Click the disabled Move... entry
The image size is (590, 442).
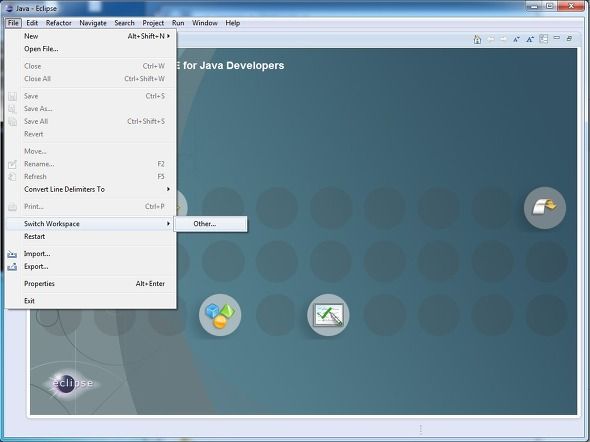point(91,151)
